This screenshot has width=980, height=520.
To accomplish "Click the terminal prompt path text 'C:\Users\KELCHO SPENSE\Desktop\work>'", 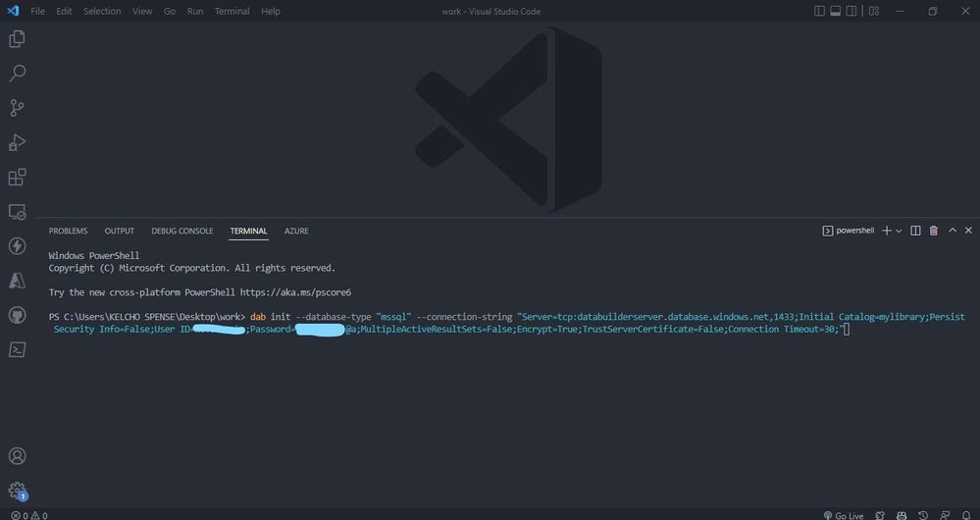I will pyautogui.click(x=154, y=317).
